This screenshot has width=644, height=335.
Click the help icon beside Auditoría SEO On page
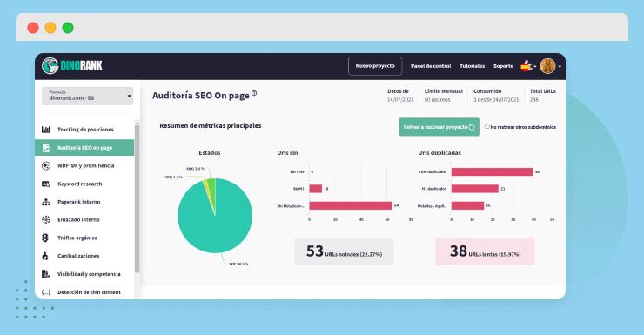coord(254,93)
